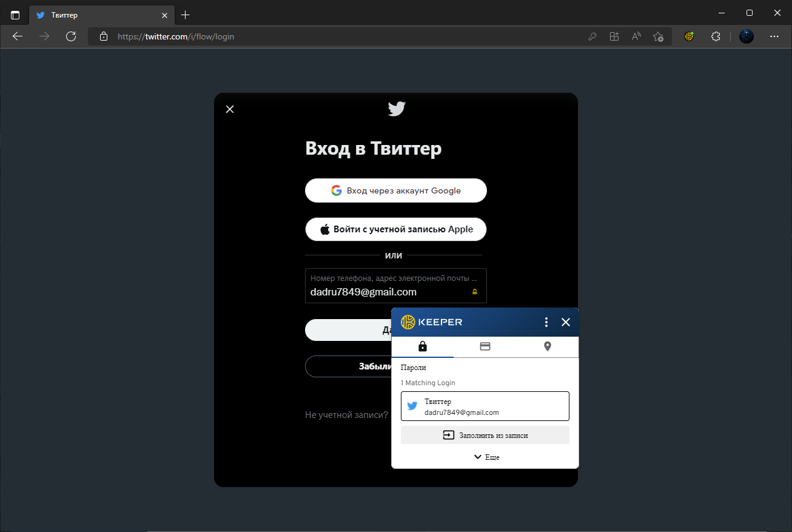Viewport: 792px width, 532px height.
Task: Close the Twitter login dialog
Action: (230, 109)
